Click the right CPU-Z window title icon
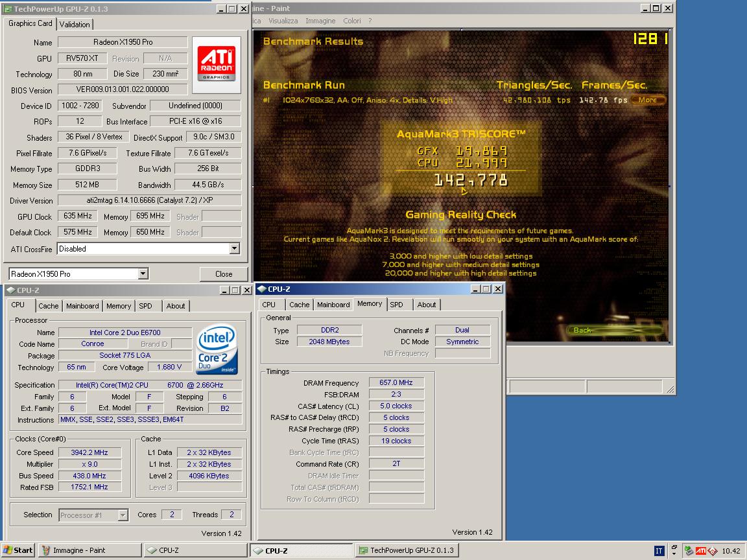Viewport: 747px width, 560px height. [262, 289]
